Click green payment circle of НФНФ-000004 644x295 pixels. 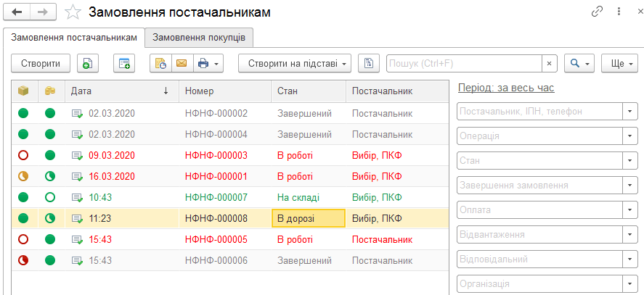(50, 134)
